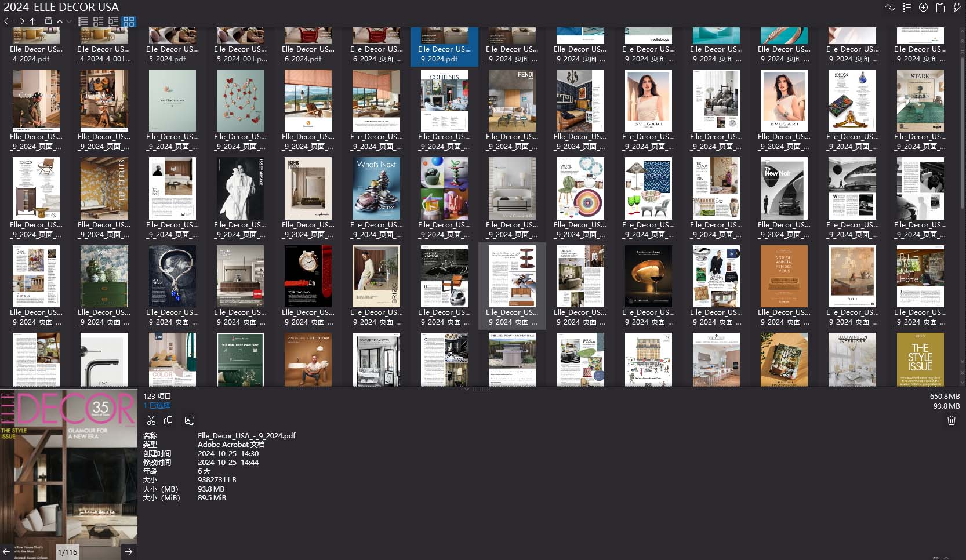
Task: Click the Adobe Acrobat 文档 type value
Action: coord(231,445)
